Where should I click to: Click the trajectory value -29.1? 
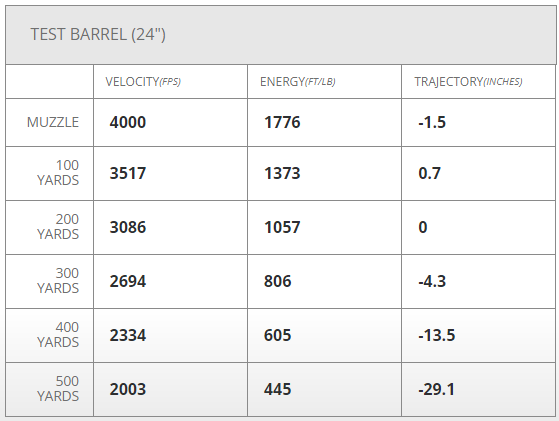point(437,389)
